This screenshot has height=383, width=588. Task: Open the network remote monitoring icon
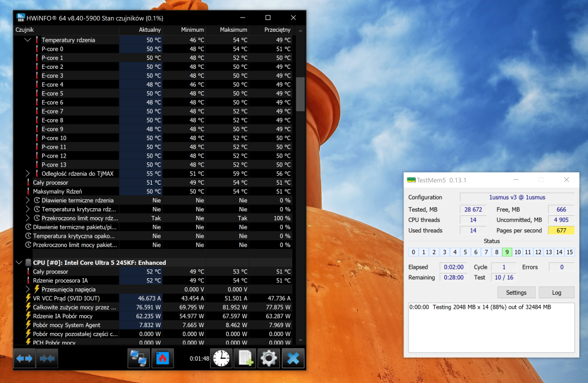[x=139, y=358]
